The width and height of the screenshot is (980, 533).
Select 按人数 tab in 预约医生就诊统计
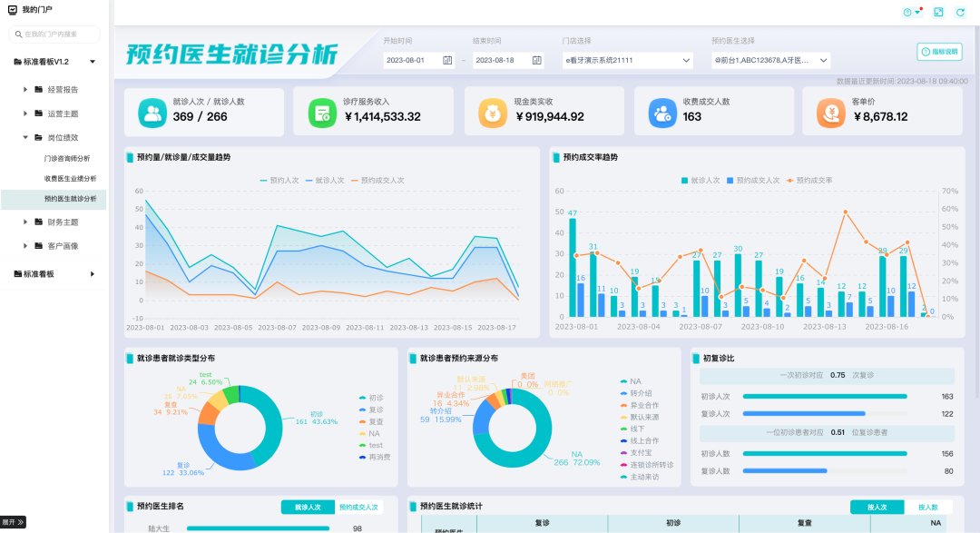point(927,508)
